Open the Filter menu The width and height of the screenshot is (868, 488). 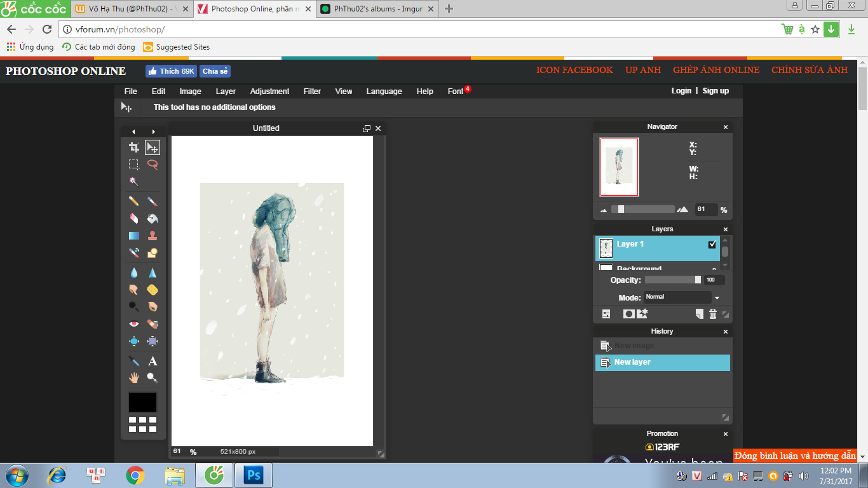point(312,91)
